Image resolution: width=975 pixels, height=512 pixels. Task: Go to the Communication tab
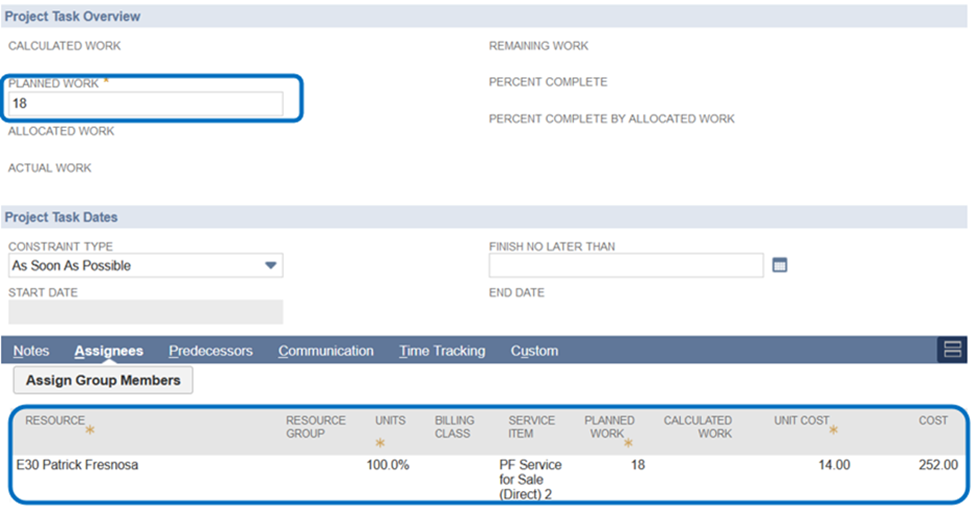click(326, 351)
